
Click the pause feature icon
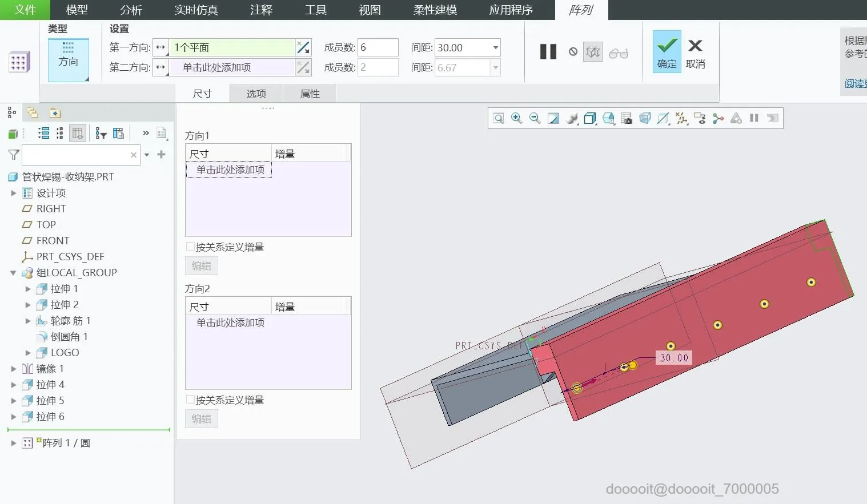548,52
